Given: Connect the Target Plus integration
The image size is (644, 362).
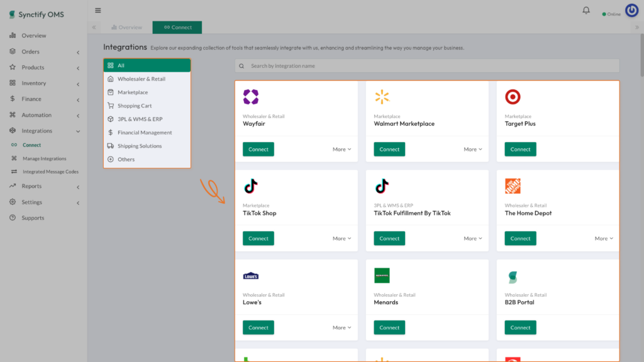Looking at the screenshot, I should tap(520, 150).
